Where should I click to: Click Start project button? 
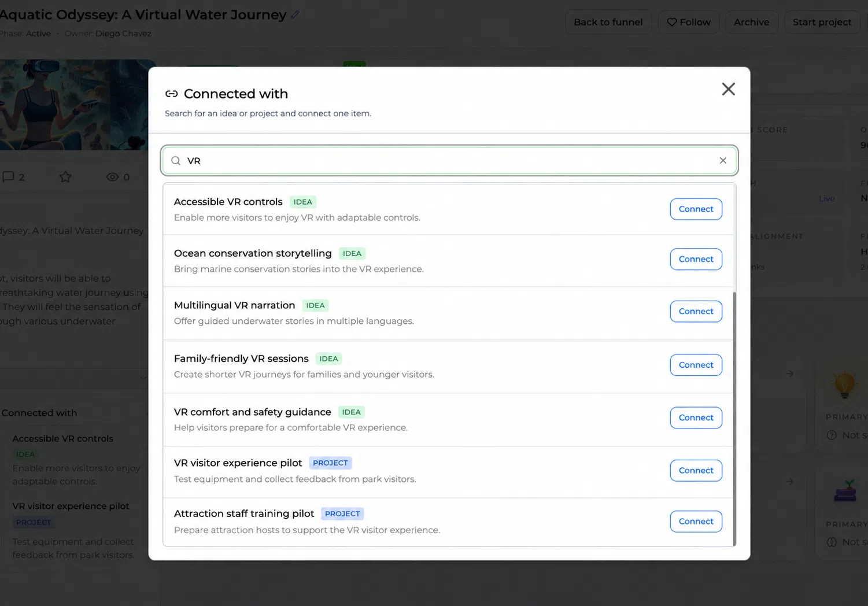click(822, 22)
